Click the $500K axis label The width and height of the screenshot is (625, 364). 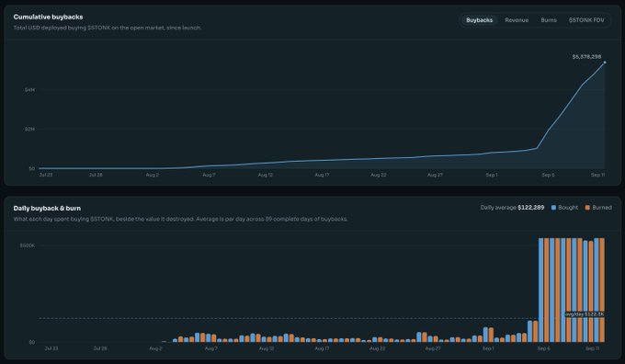27,245
